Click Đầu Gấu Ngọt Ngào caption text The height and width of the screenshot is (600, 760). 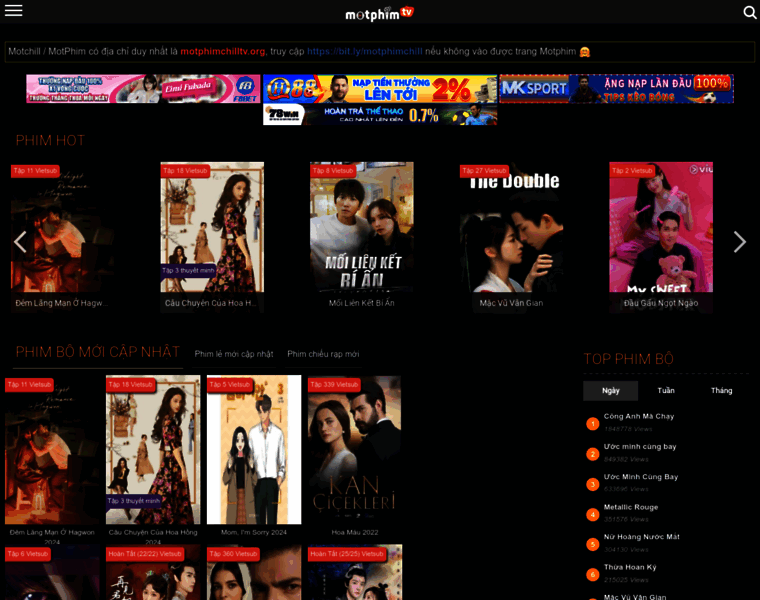tap(661, 303)
